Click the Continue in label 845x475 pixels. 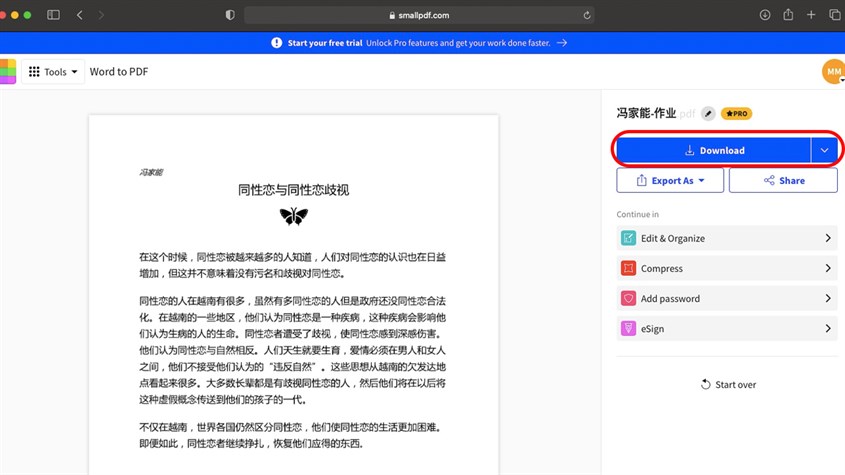[638, 214]
